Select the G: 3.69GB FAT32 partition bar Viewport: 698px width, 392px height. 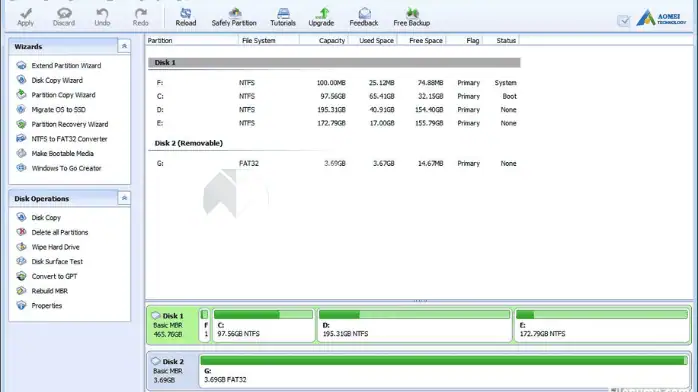[444, 371]
